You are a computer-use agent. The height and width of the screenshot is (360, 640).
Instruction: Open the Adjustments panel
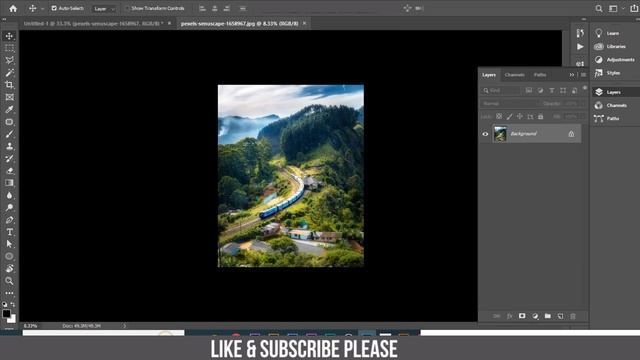click(x=615, y=60)
